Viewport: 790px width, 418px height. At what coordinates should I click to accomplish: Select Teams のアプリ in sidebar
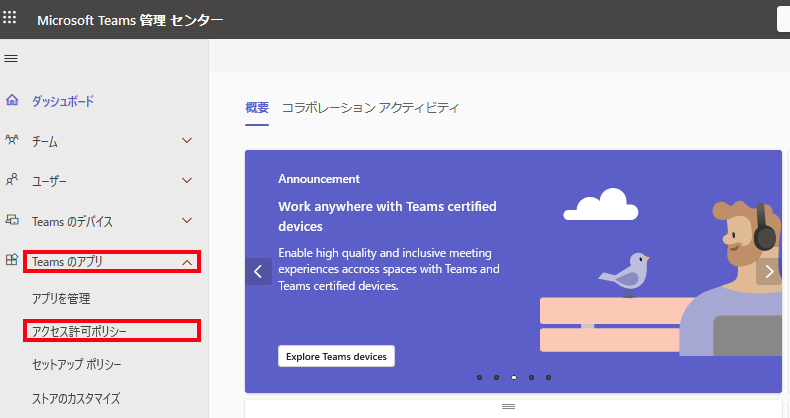pos(68,262)
